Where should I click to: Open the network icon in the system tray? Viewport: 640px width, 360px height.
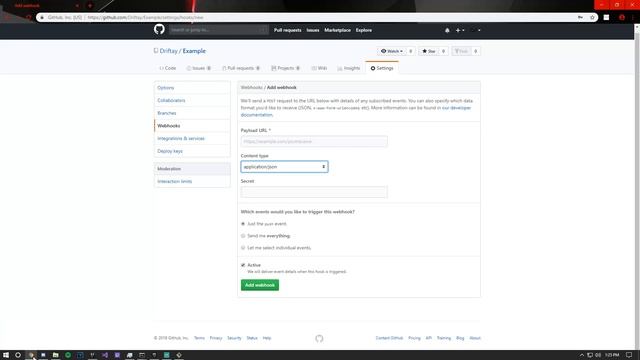point(590,355)
